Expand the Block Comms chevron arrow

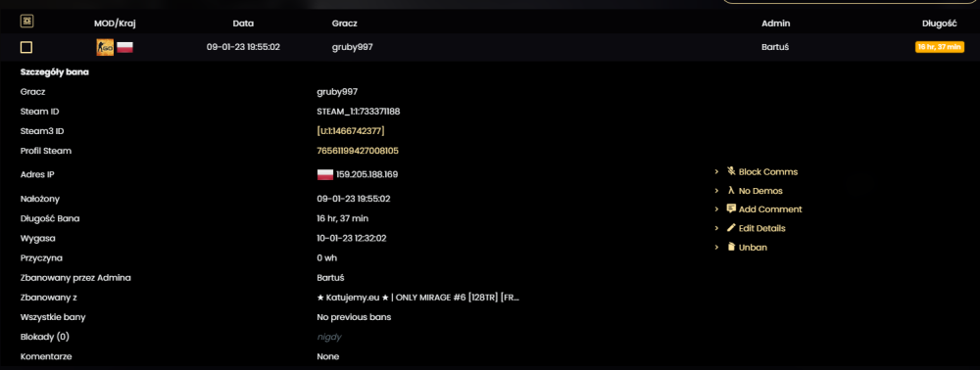pos(717,171)
